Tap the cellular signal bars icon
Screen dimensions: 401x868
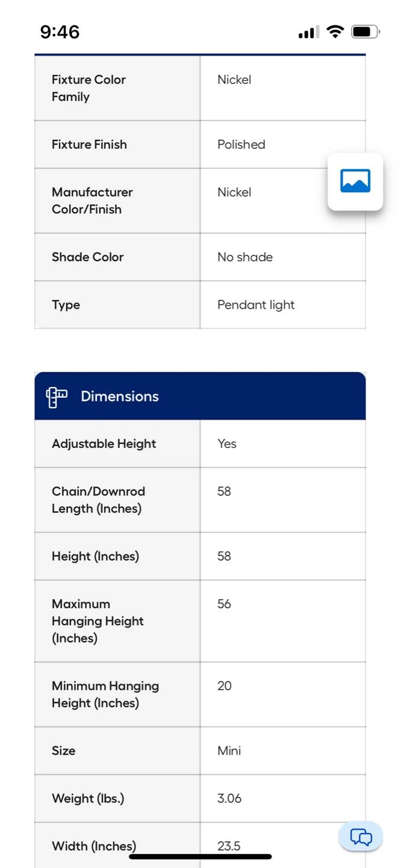point(309,33)
